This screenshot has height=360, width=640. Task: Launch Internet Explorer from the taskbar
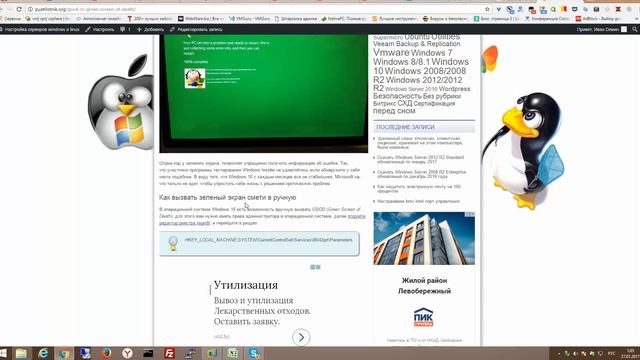pyautogui.click(x=42, y=353)
